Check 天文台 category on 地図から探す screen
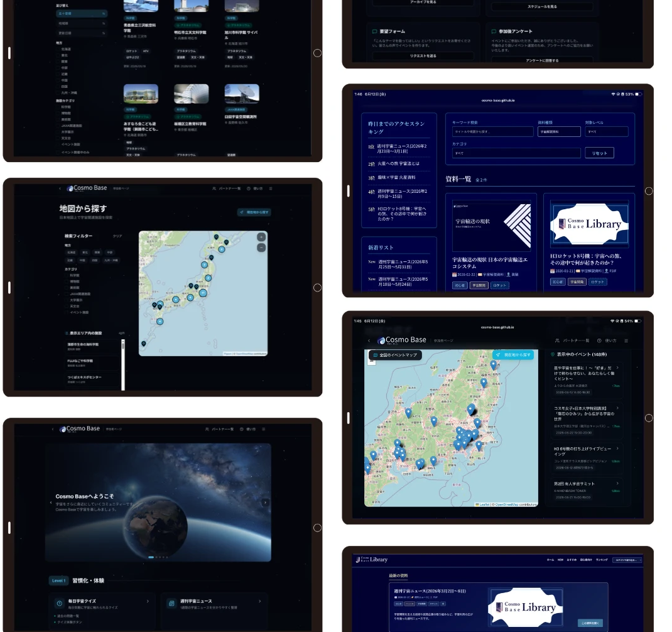672x632 pixels. pyautogui.click(x=68, y=306)
